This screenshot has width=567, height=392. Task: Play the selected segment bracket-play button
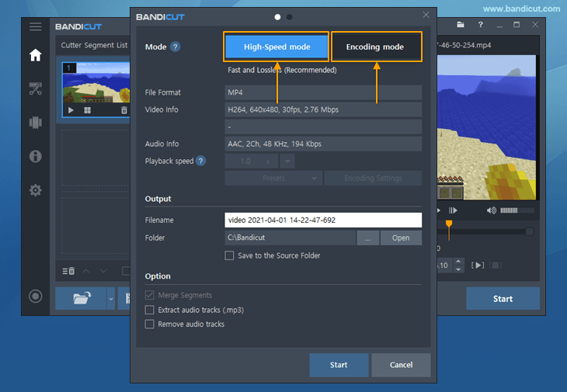(478, 265)
